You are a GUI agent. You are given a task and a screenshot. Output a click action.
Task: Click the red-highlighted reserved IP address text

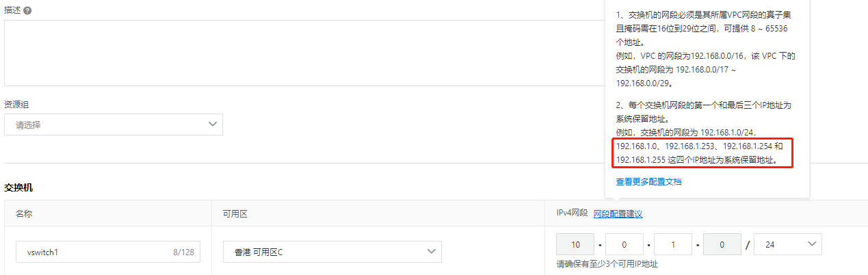click(x=700, y=153)
